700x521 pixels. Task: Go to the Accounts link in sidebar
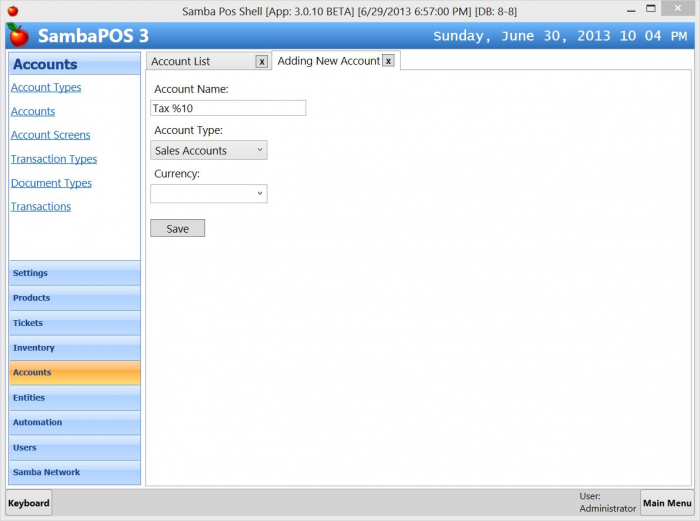[33, 112]
